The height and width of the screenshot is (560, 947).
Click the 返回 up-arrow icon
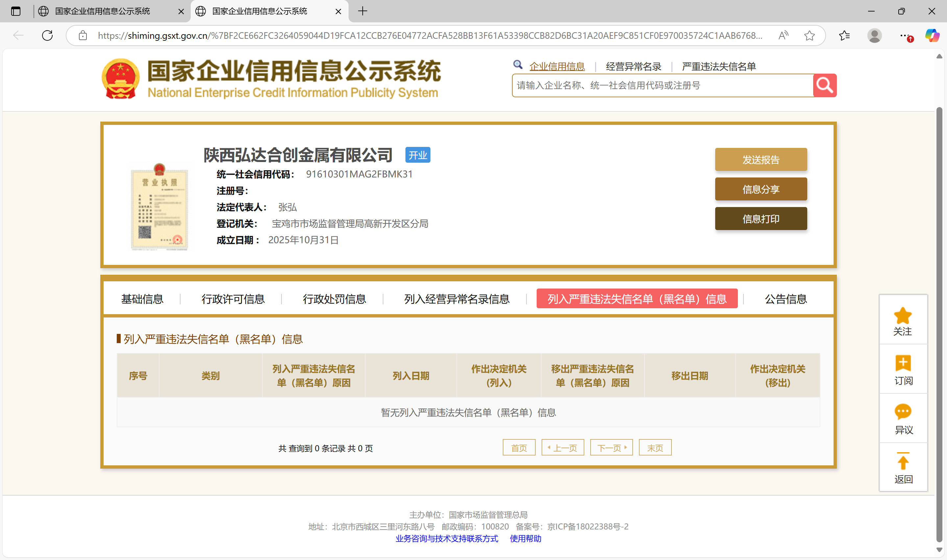pos(903,461)
